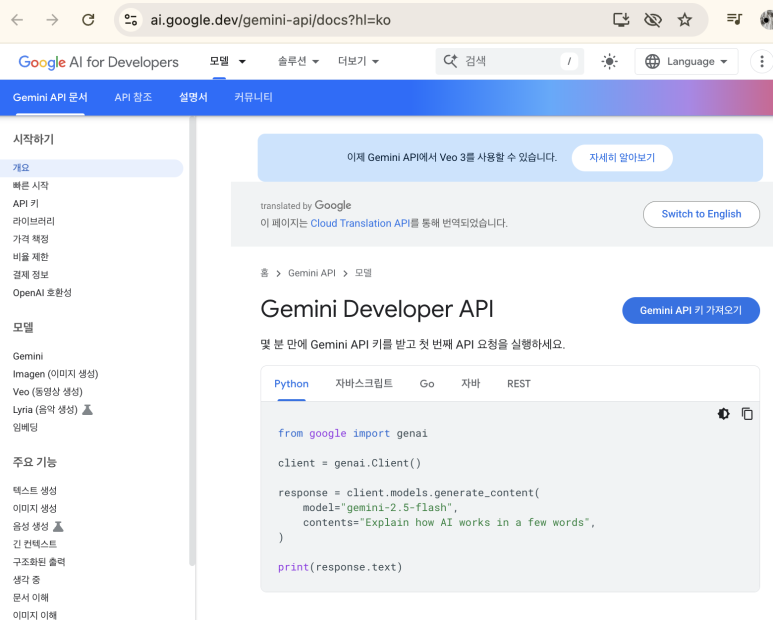Open 라이브러리 in the sidebar

[x=34, y=221]
